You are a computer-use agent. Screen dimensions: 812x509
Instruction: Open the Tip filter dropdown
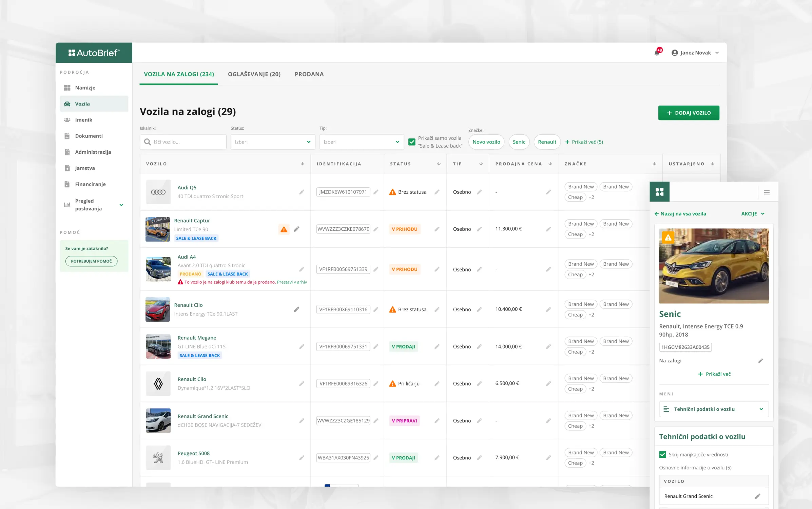pyautogui.click(x=362, y=142)
